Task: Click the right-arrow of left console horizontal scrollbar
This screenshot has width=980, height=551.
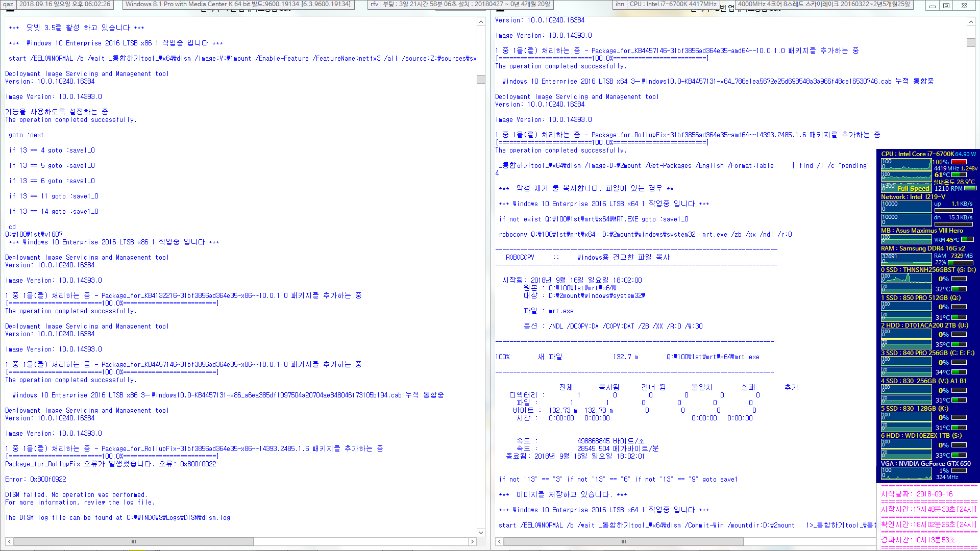Action: [x=472, y=541]
